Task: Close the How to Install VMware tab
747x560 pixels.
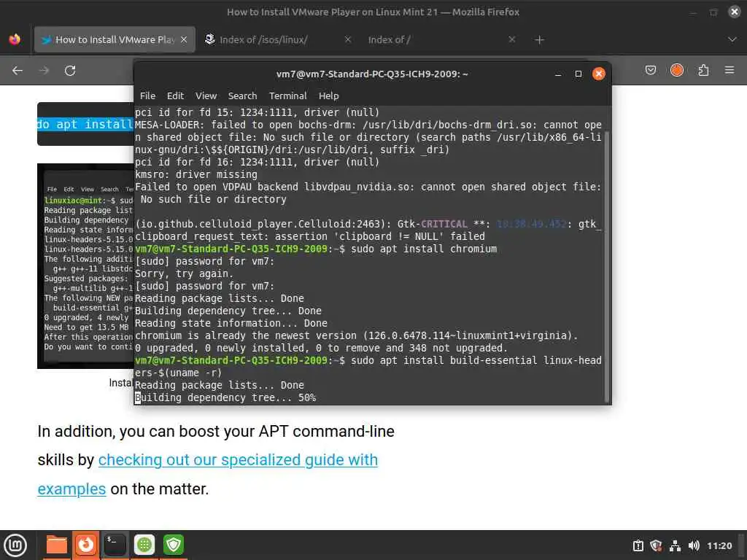Action: point(183,39)
